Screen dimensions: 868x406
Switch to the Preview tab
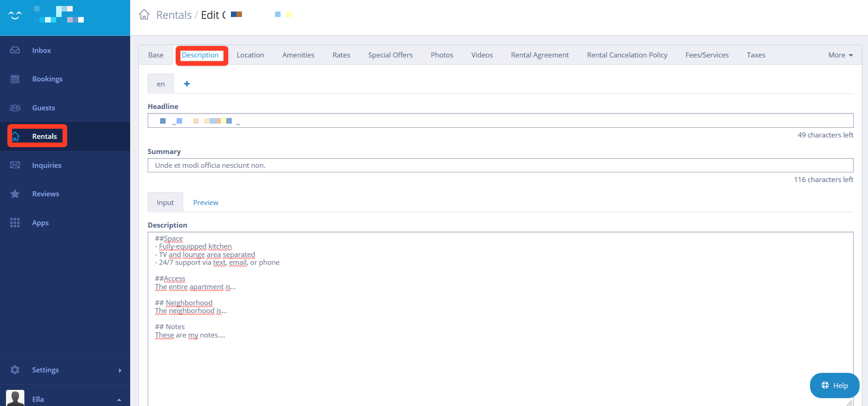click(206, 203)
